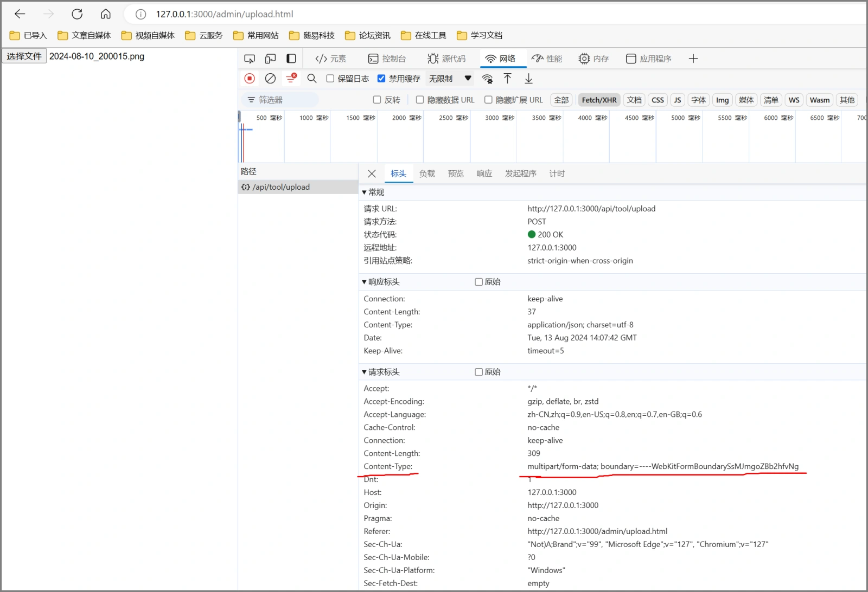This screenshot has height=592, width=868.
Task: Check the 反转 filter checkbox
Action: (377, 100)
